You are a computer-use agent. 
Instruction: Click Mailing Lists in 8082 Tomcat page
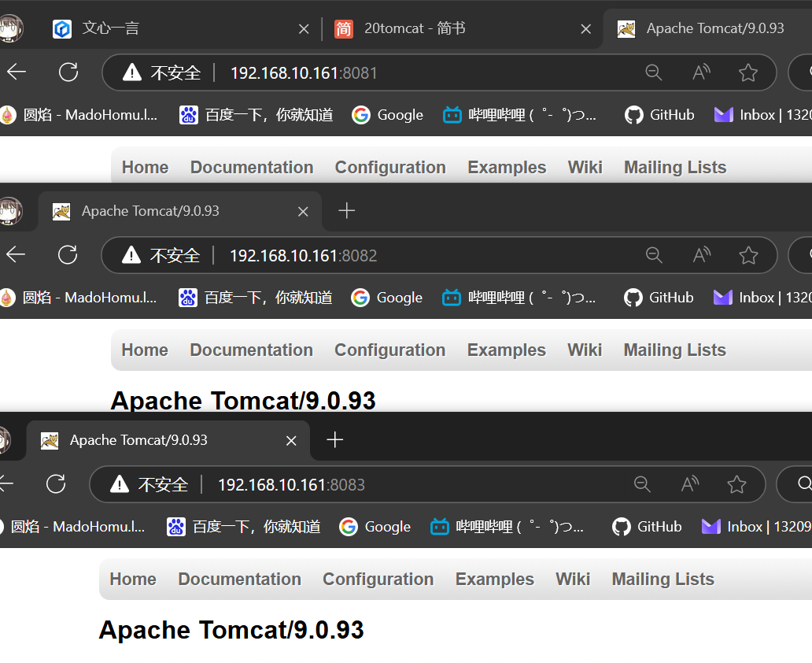(x=674, y=350)
